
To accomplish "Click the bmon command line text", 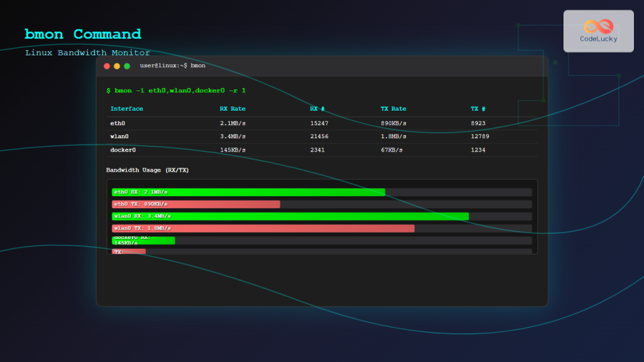I will click(x=176, y=90).
